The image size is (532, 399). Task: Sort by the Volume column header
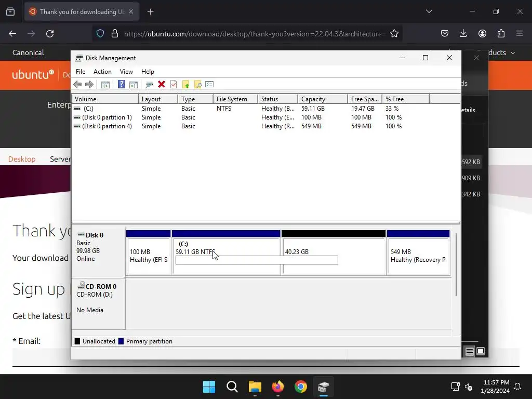[105, 99]
